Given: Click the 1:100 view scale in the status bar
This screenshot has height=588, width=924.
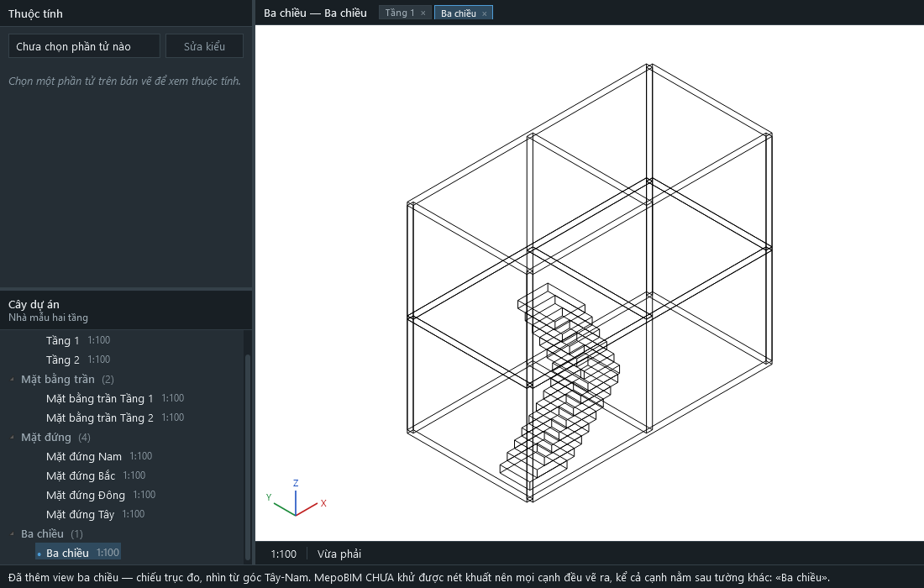Looking at the screenshot, I should click(x=283, y=554).
